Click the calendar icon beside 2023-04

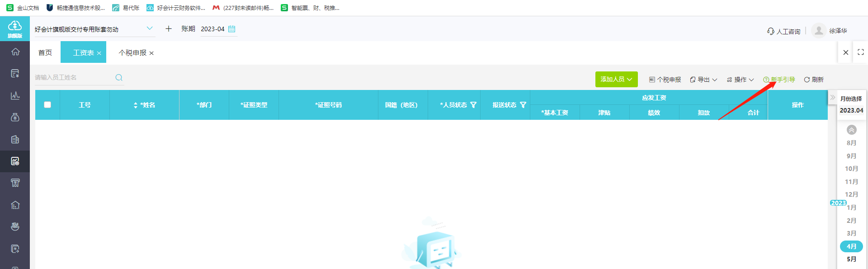232,29
